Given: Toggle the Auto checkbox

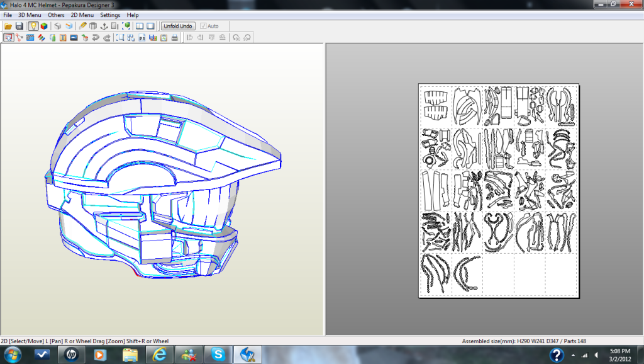Looking at the screenshot, I should coord(209,26).
